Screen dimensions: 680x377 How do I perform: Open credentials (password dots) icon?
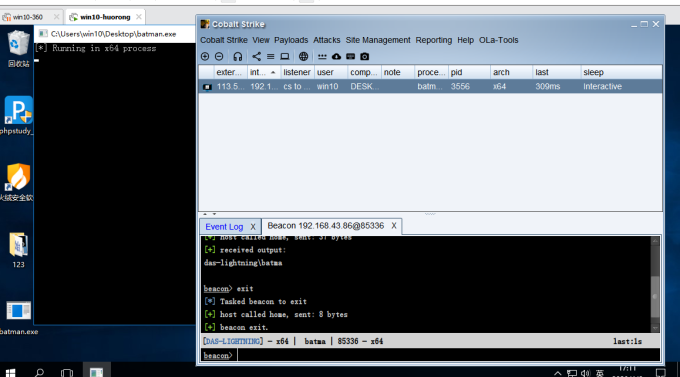tap(322, 56)
